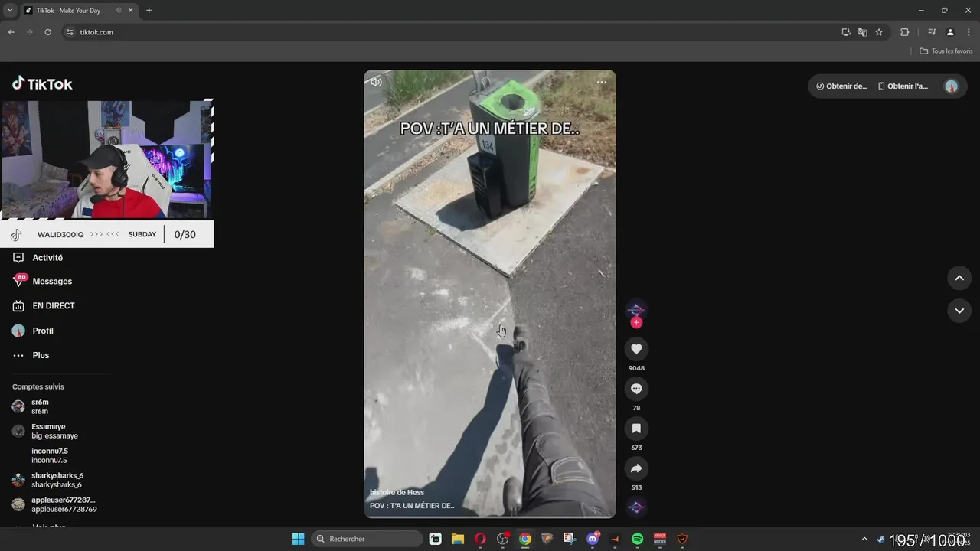980x551 pixels.
Task: Open File Explorer from the taskbar
Action: [x=457, y=539]
